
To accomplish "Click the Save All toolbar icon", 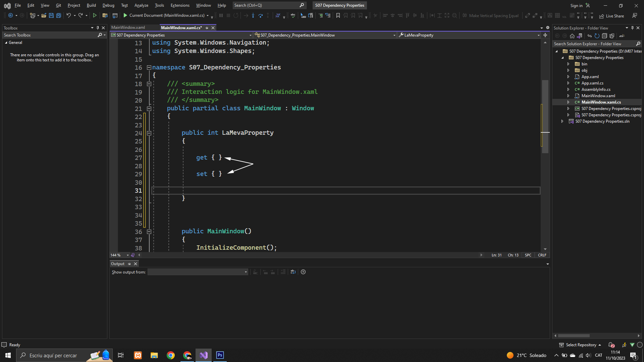I will [x=58, y=15].
